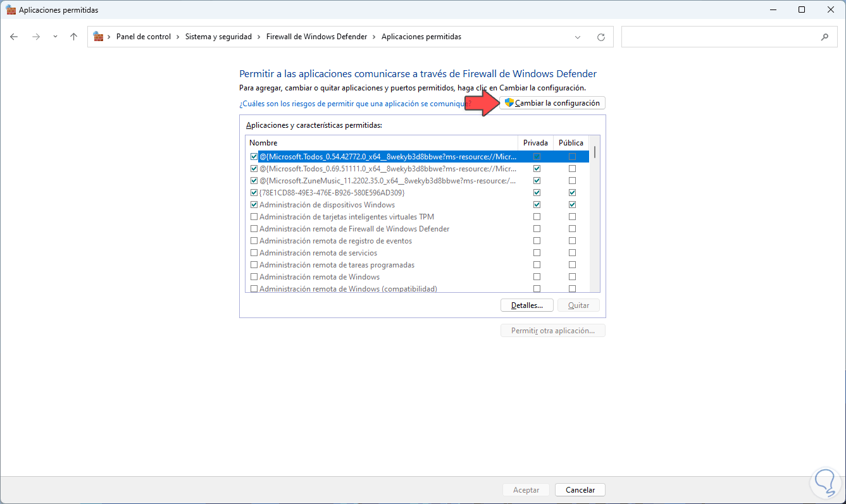Click the Aceptar button
846x504 pixels.
point(526,490)
